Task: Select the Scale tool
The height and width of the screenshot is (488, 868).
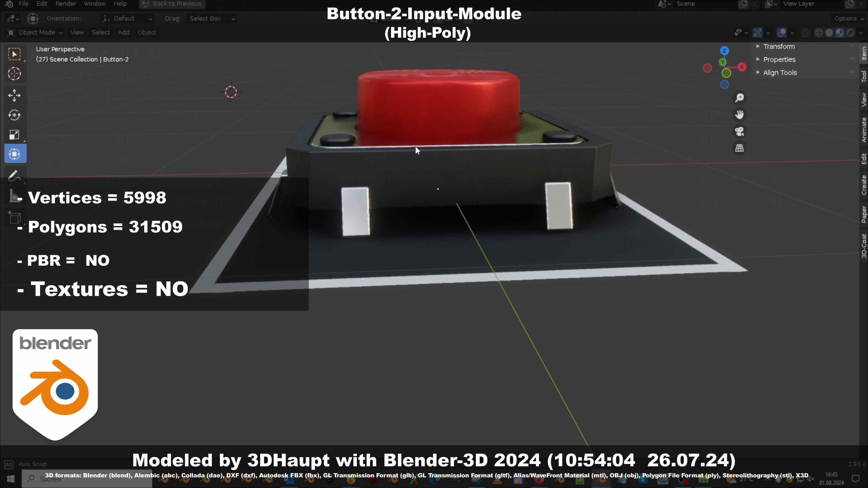Action: 14,135
